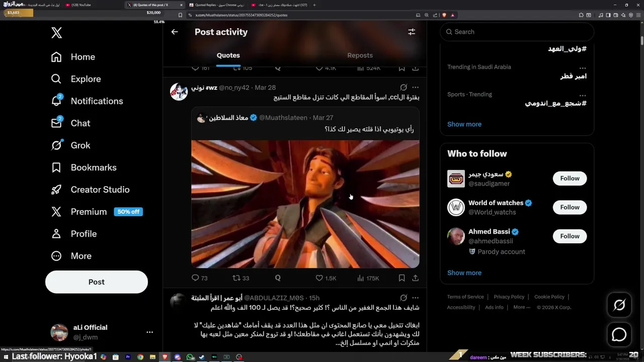The image size is (644, 362).
Task: Like the post with 1.5K likes
Action: (x=326, y=278)
